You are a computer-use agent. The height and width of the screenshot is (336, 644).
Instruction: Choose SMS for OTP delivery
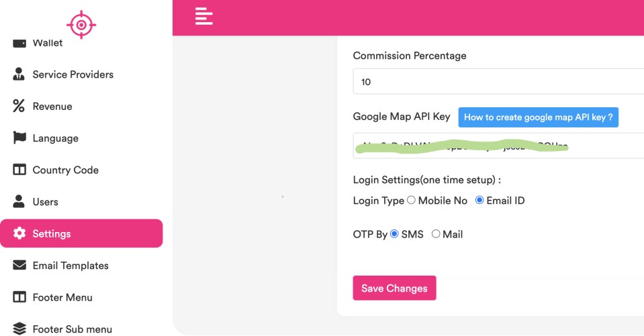pyautogui.click(x=394, y=234)
